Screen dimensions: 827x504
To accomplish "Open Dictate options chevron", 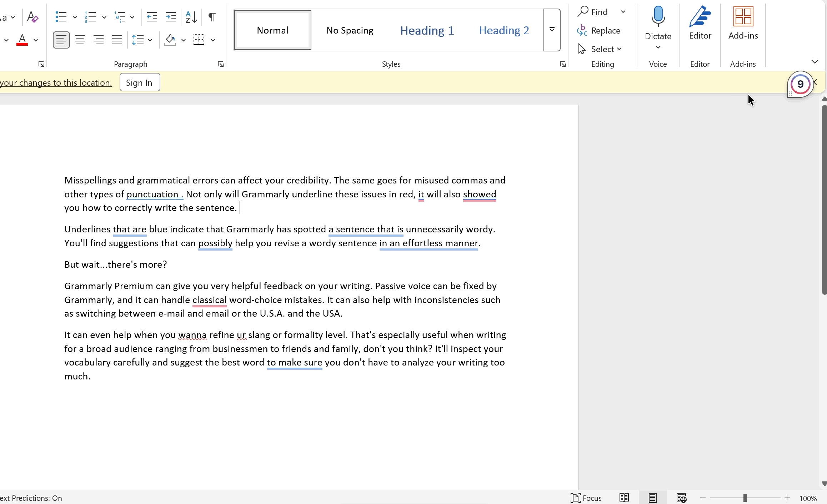I will (x=658, y=47).
